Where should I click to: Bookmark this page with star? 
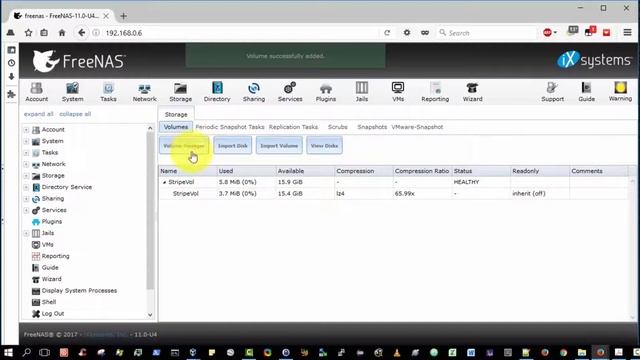(x=28, y=33)
